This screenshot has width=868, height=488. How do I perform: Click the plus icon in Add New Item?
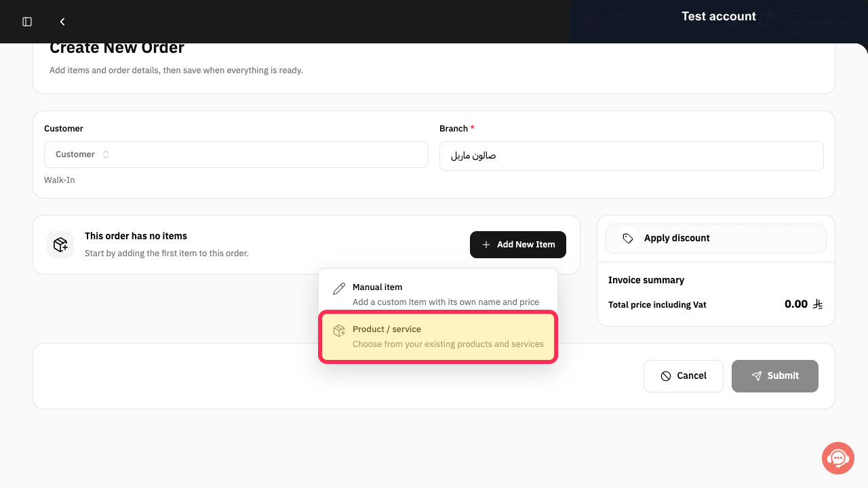(x=486, y=245)
